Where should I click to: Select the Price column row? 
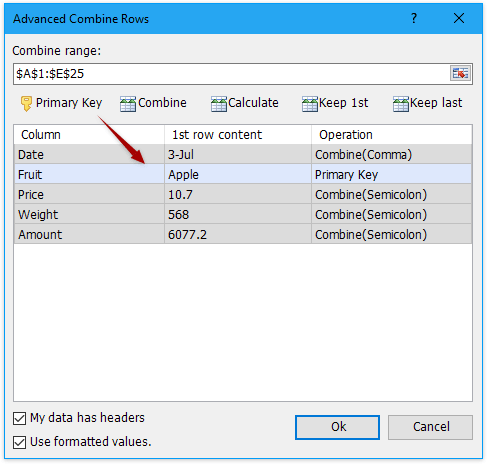tap(243, 194)
